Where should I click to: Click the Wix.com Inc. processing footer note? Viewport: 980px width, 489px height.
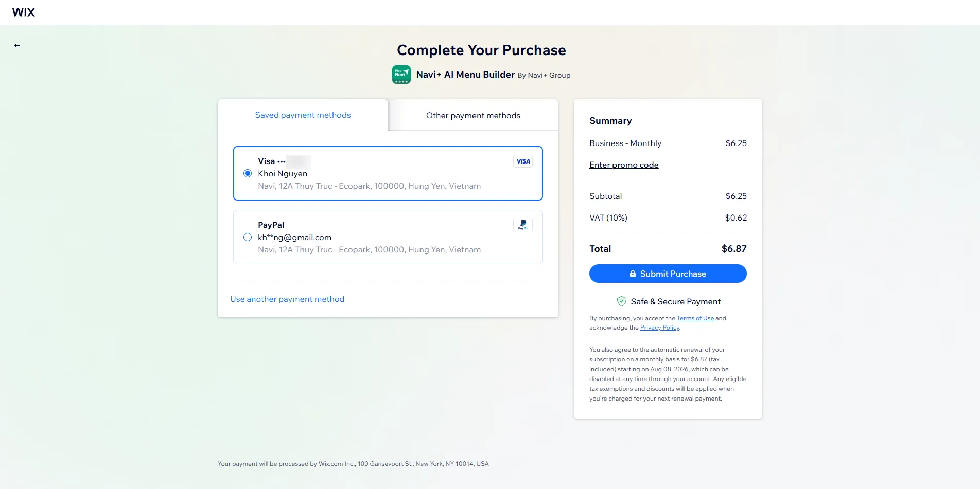(x=353, y=464)
